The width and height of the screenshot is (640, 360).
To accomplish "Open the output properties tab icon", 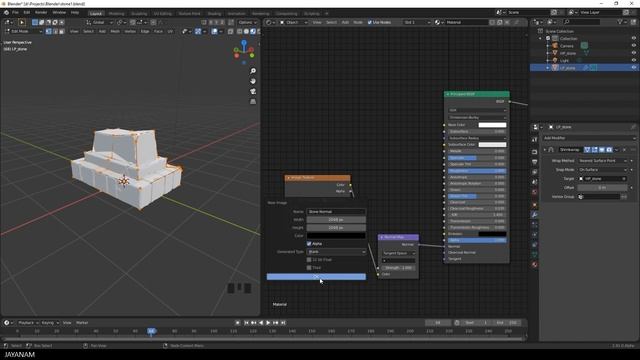I will [x=535, y=162].
